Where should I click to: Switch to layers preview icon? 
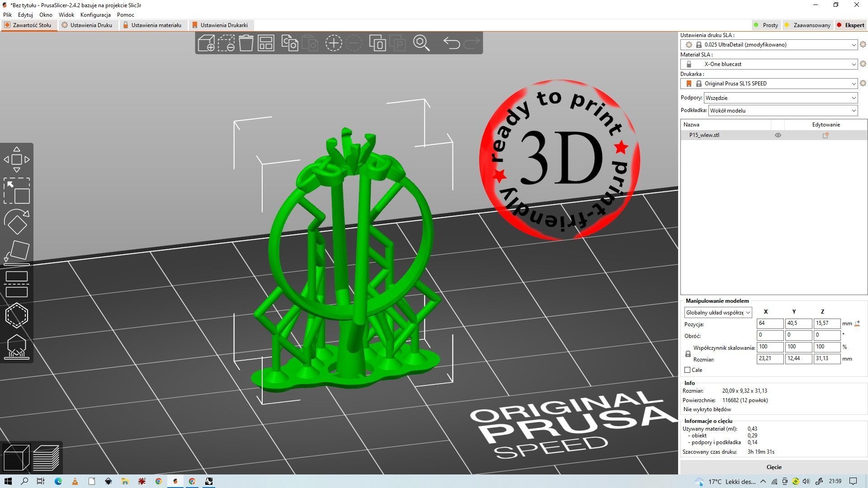click(x=46, y=457)
